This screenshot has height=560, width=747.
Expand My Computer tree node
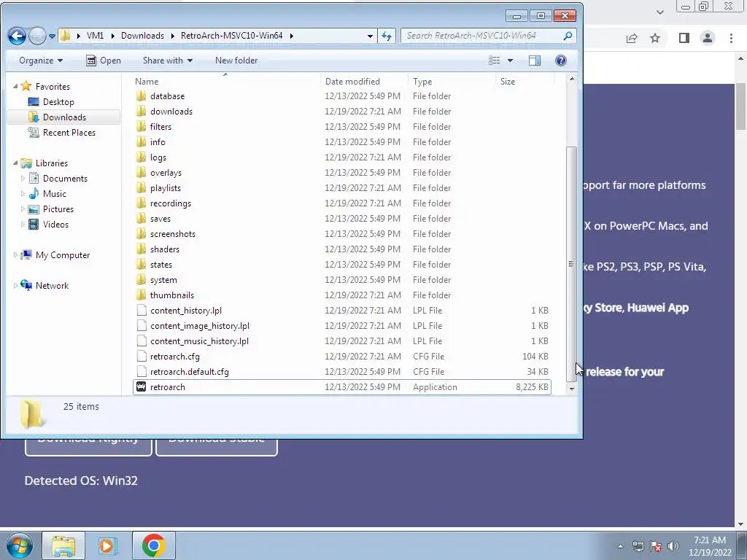tap(15, 254)
